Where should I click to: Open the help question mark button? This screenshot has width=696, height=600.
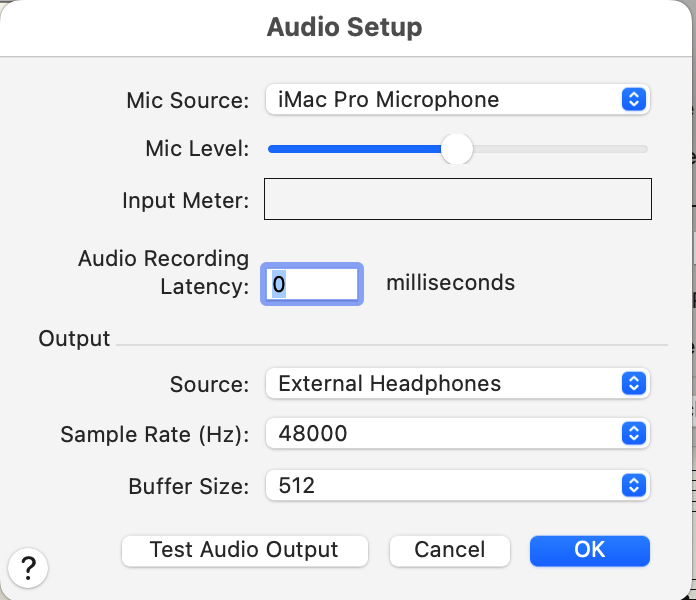(x=28, y=568)
